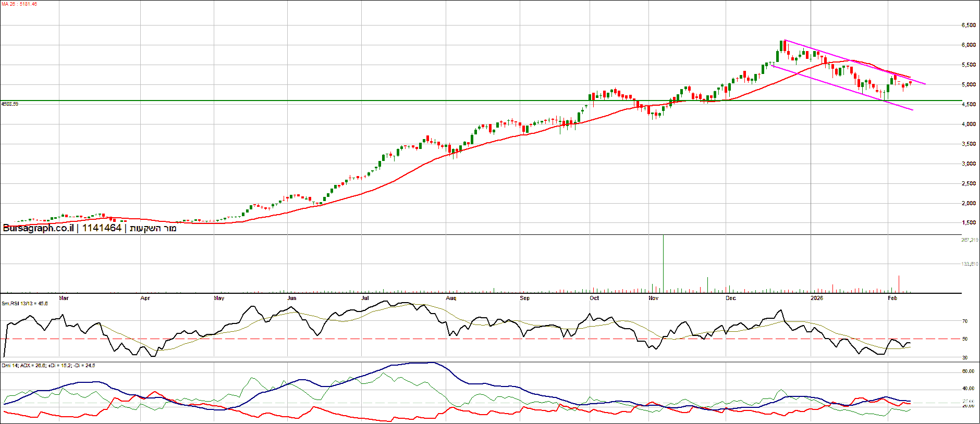The height and width of the screenshot is (424, 980).
Task: Click the 133,610 volume axis label
Action: (x=969, y=264)
